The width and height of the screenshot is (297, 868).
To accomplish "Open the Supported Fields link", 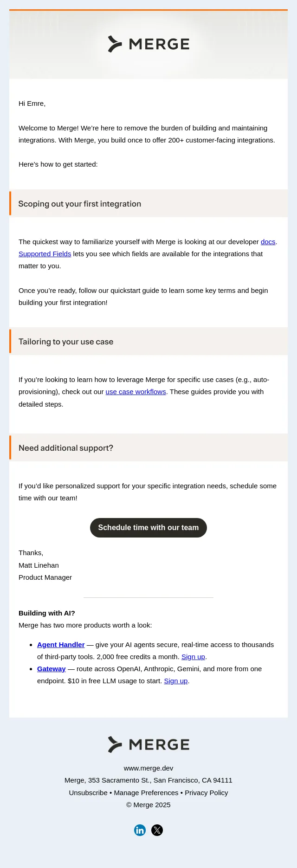I will click(x=45, y=254).
